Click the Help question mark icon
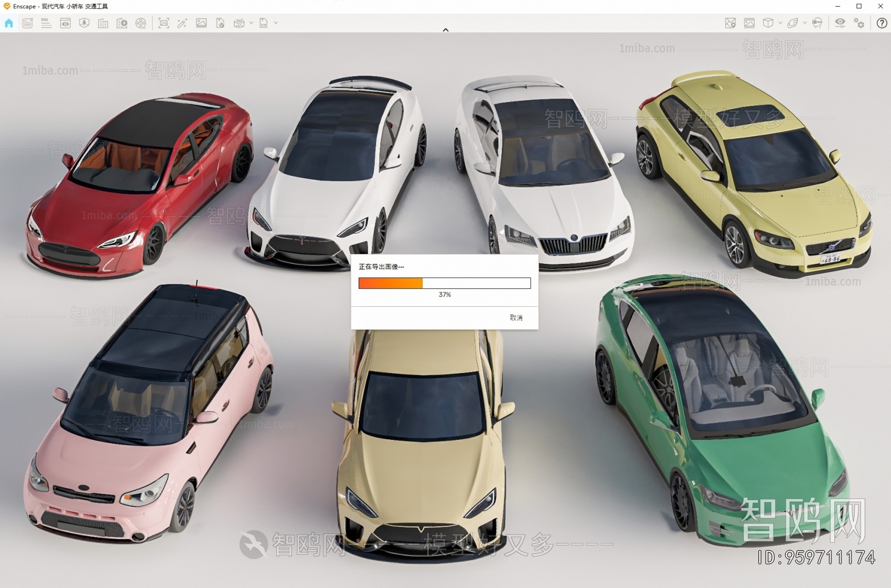Screen dimensions: 891x588 882,23
